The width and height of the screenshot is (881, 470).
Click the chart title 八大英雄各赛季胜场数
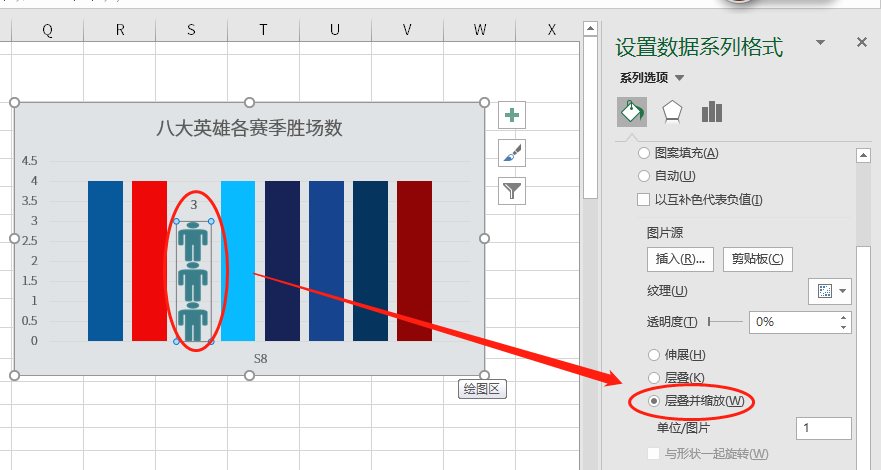pos(249,129)
